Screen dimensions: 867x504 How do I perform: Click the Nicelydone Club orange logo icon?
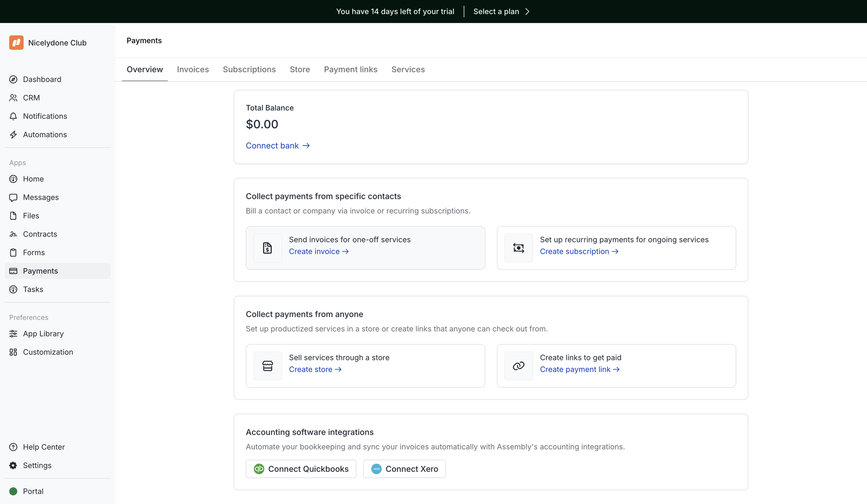click(x=16, y=43)
